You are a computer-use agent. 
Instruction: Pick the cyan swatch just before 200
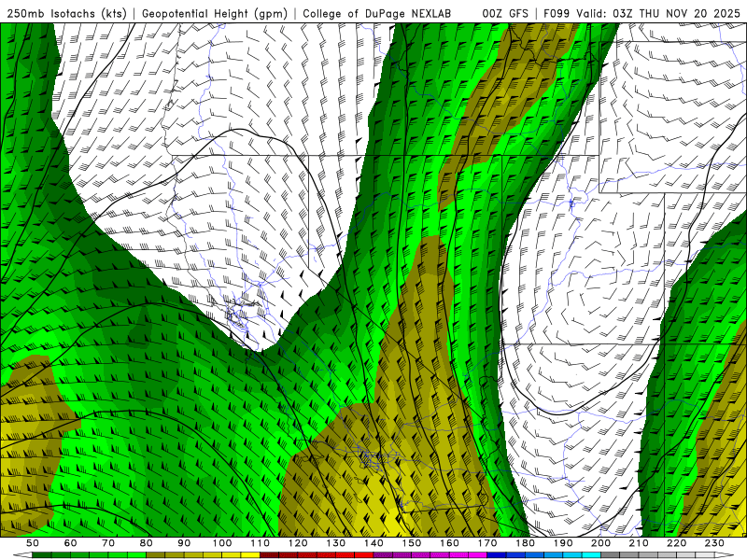pyautogui.click(x=591, y=555)
